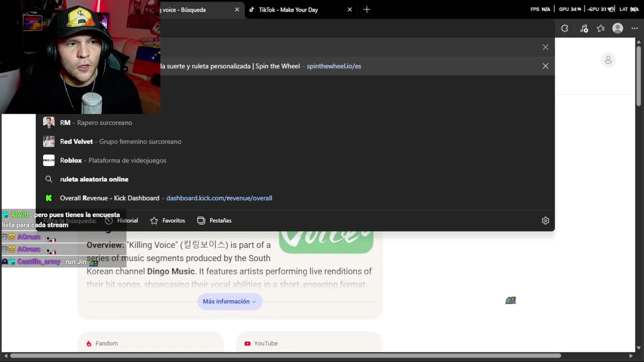644x362 pixels.
Task: Click the horizontal scrollbar at the bottom
Action: tap(286, 356)
